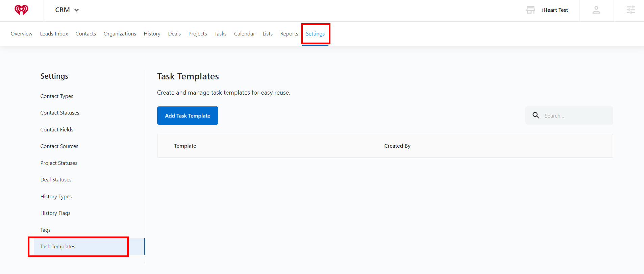644x274 pixels.
Task: Open the Organizations tab
Action: point(120,34)
